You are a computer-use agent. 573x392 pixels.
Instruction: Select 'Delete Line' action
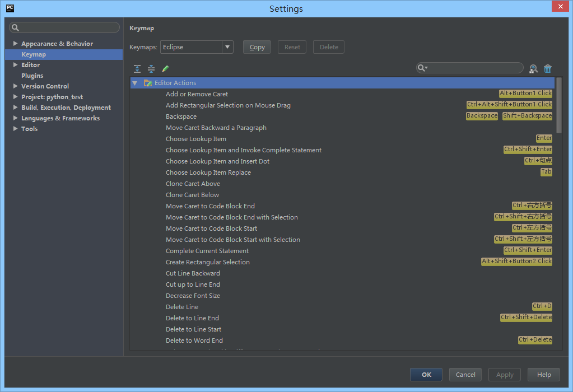[182, 307]
